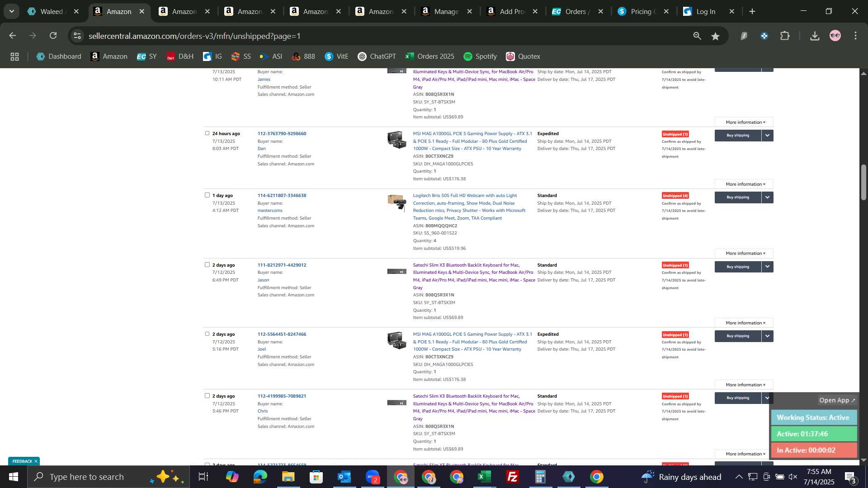Open the D&H bookmark
This screenshot has height=488, width=868.
pos(180,56)
